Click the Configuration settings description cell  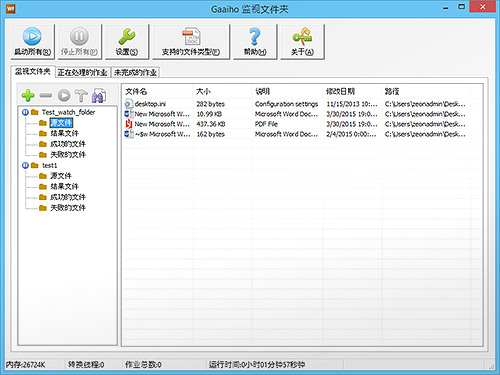[x=286, y=104]
